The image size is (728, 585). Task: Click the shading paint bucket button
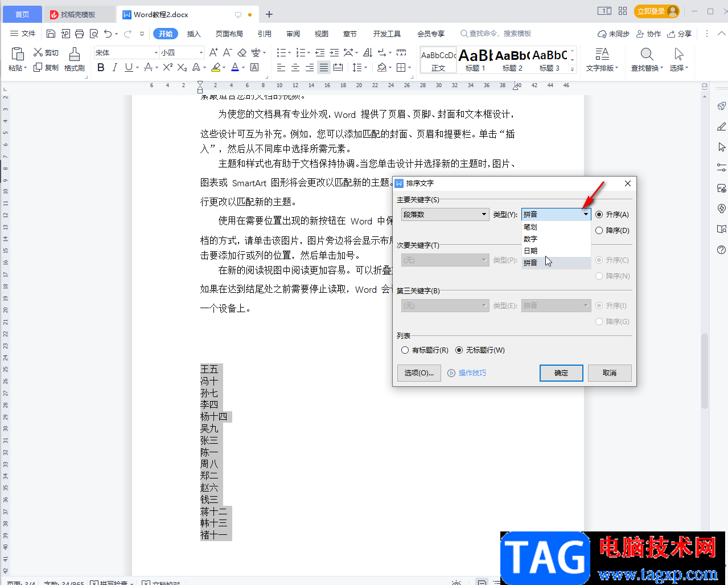pos(382,67)
